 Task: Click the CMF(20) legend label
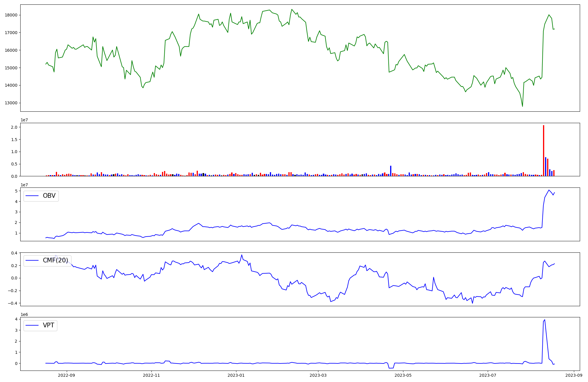pyautogui.click(x=55, y=260)
